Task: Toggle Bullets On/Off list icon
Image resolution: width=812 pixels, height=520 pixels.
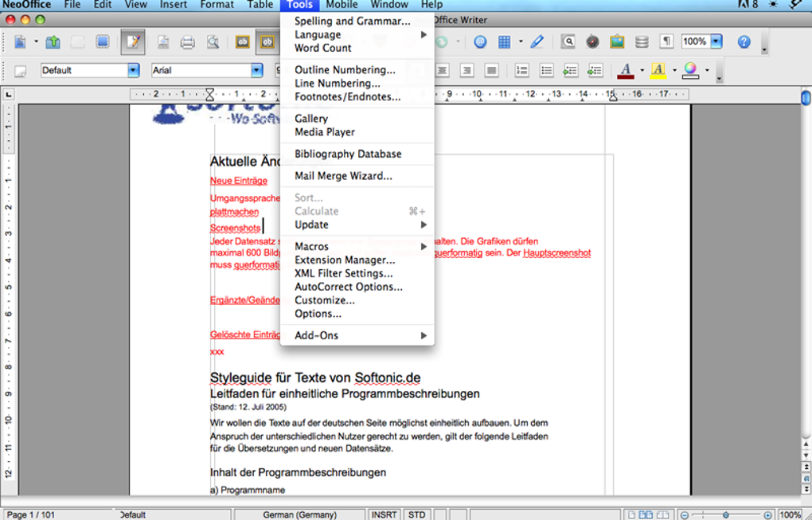Action: 546,70
